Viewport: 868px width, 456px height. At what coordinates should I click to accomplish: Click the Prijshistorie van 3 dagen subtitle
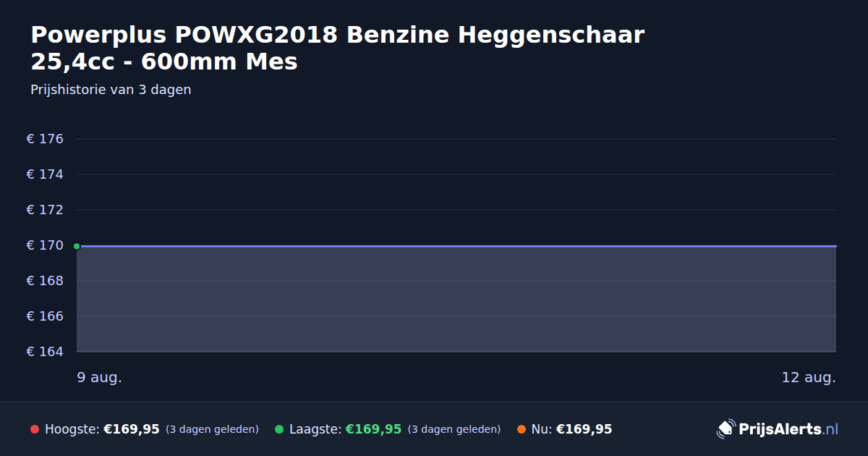pos(111,90)
